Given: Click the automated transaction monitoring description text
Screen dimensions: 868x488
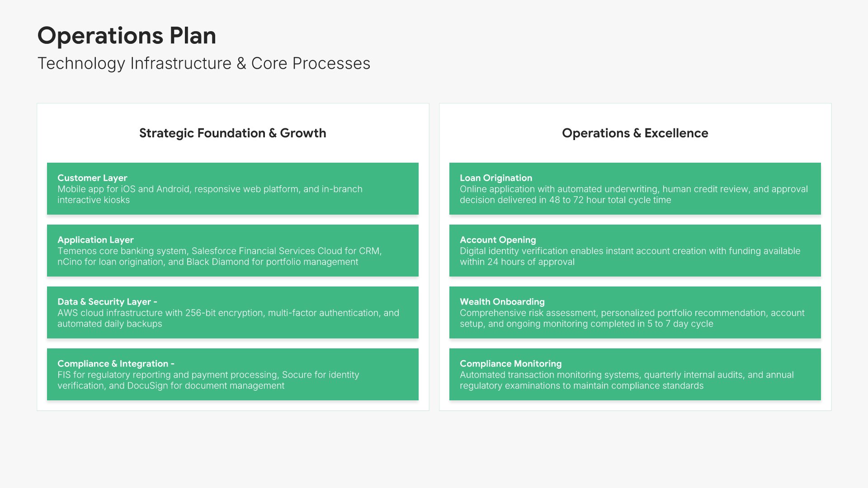Looking at the screenshot, I should (627, 380).
